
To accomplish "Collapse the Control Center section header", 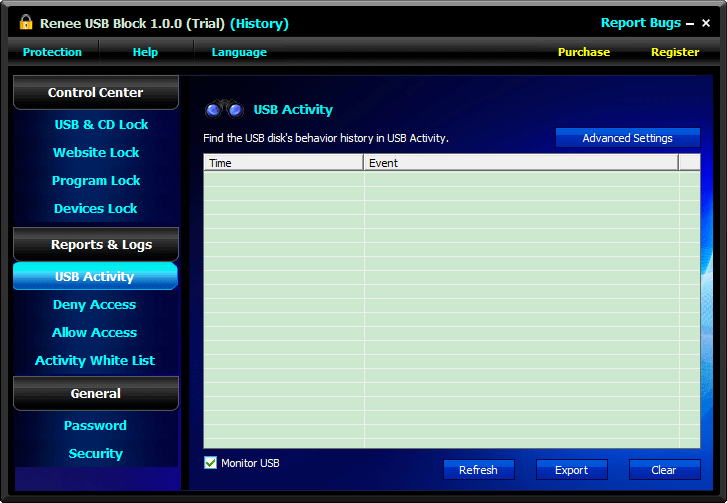I will [x=95, y=93].
